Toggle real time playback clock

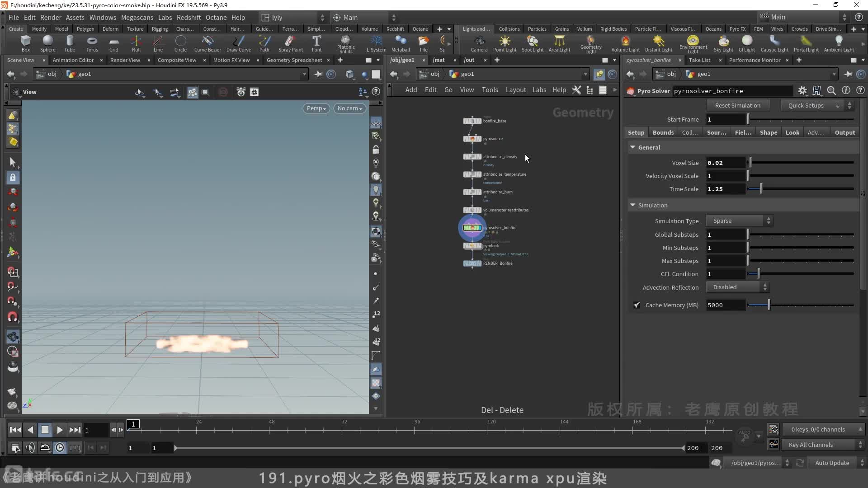point(60,447)
